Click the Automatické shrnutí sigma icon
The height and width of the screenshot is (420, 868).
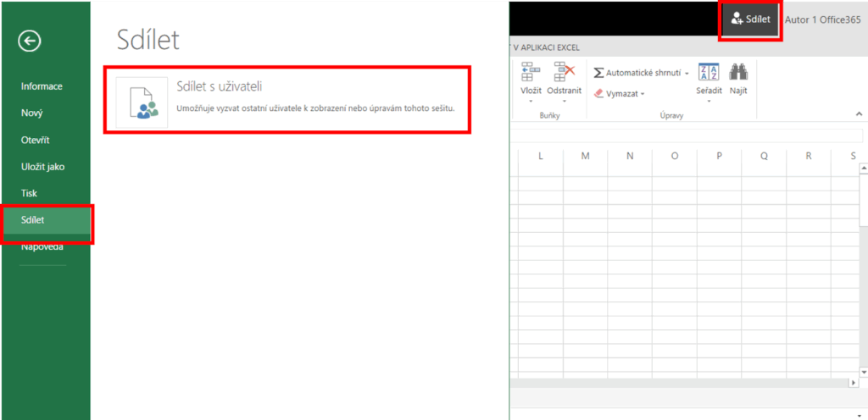598,73
